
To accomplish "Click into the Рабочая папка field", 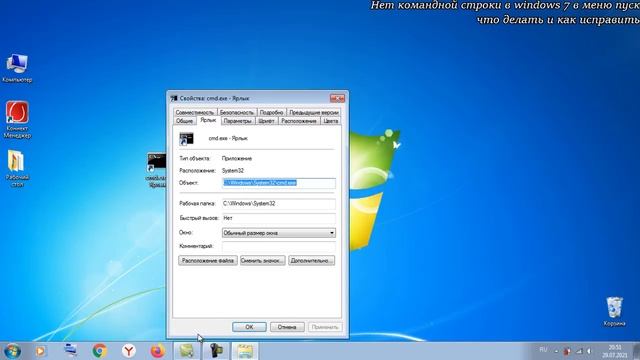I will 279,203.
